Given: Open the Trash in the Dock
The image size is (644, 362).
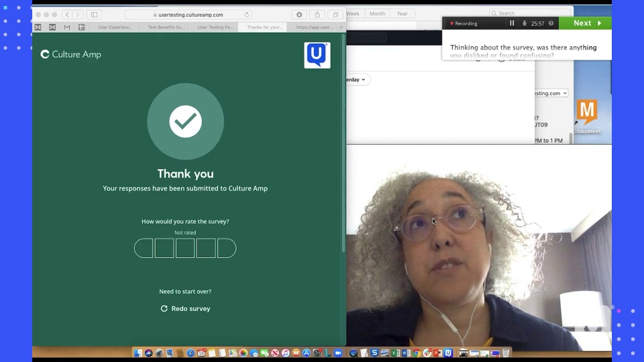Looking at the screenshot, I should click(x=506, y=353).
